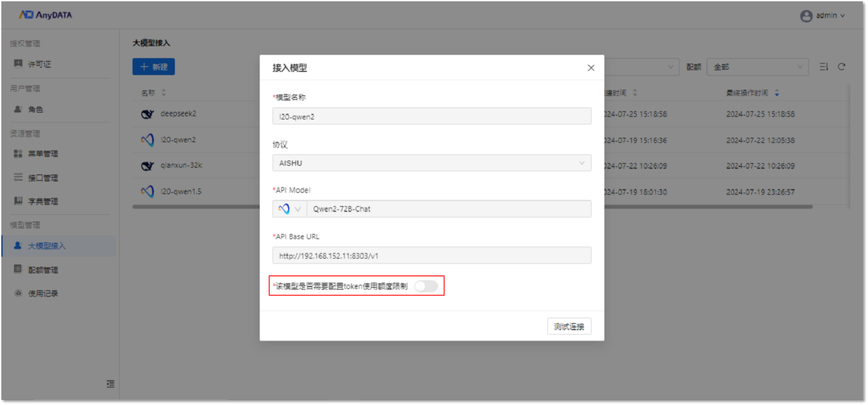Click the refresh icon in the toolbar

841,67
